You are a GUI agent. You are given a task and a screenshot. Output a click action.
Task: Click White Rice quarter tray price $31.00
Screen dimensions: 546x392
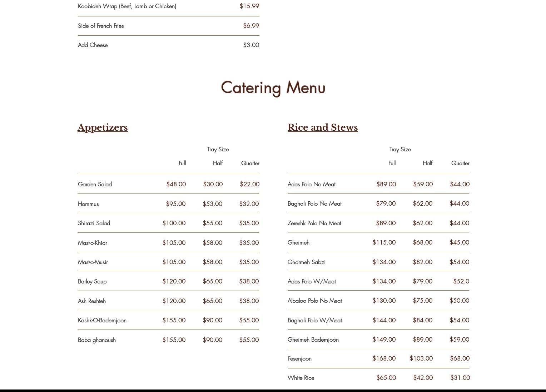(x=460, y=378)
